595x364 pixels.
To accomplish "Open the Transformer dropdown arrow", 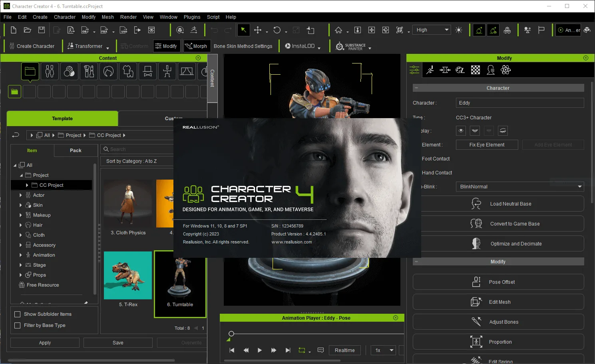I will [108, 48].
